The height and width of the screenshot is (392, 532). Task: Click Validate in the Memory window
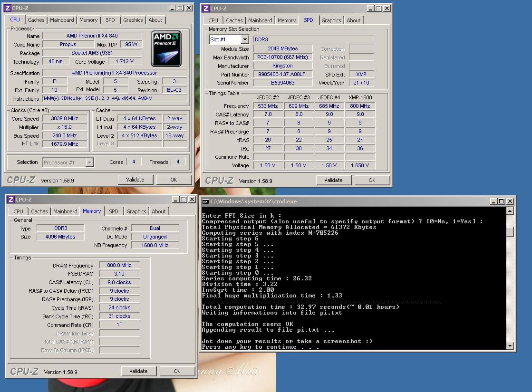point(139,371)
